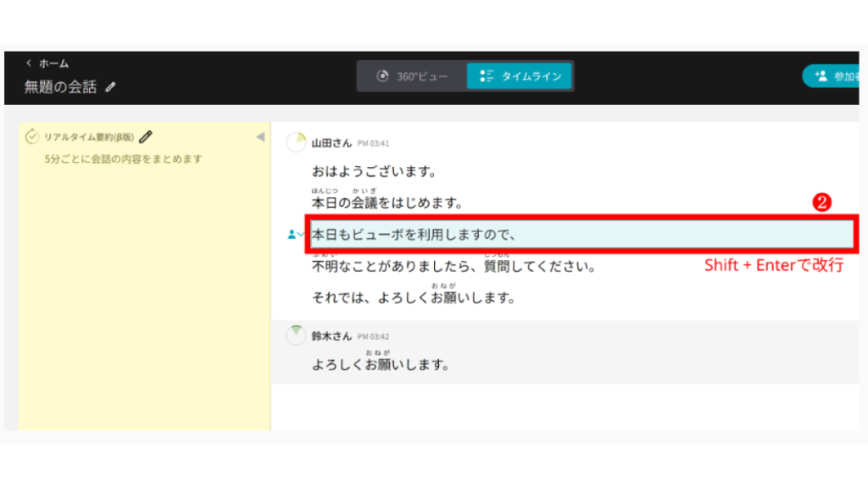The width and height of the screenshot is (868, 488).
Task: Collapse the summary panel with triangle arrow
Action: click(x=260, y=137)
